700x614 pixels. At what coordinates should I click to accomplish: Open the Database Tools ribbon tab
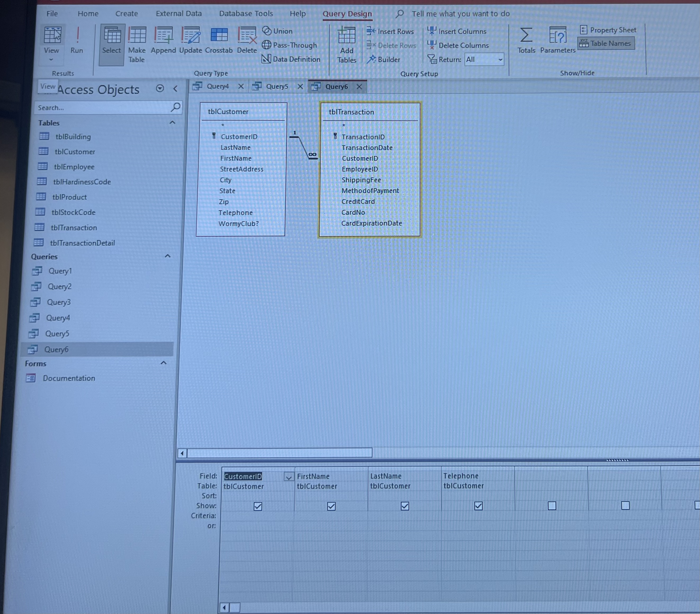tap(246, 14)
